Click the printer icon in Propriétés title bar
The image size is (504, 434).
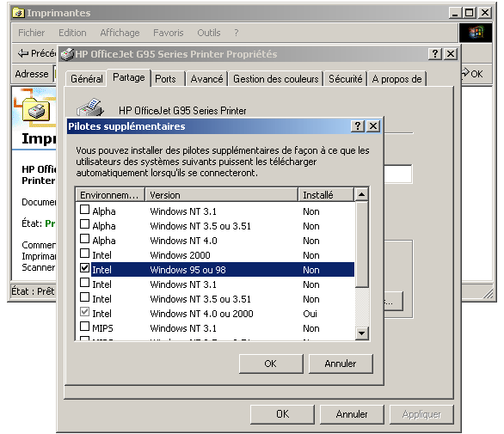click(x=67, y=54)
